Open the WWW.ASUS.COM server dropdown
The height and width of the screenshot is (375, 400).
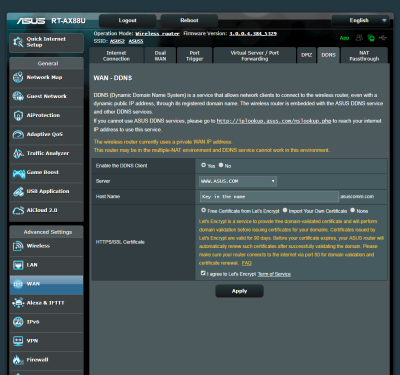pos(238,181)
